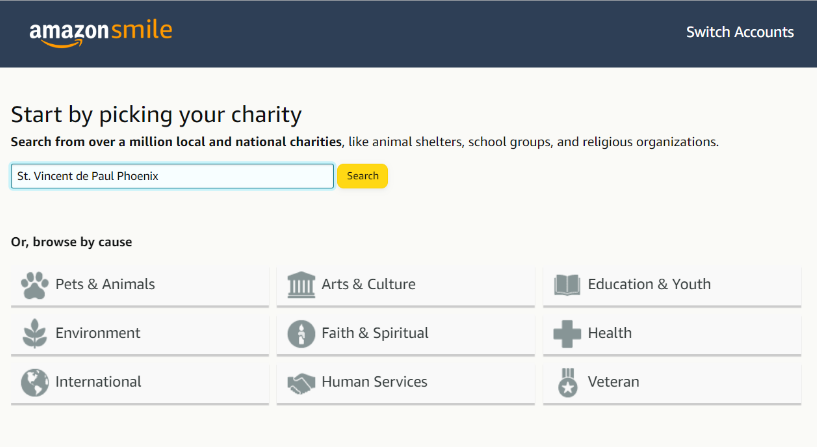
Task: Click the medal Veteran icon
Action: click(568, 382)
